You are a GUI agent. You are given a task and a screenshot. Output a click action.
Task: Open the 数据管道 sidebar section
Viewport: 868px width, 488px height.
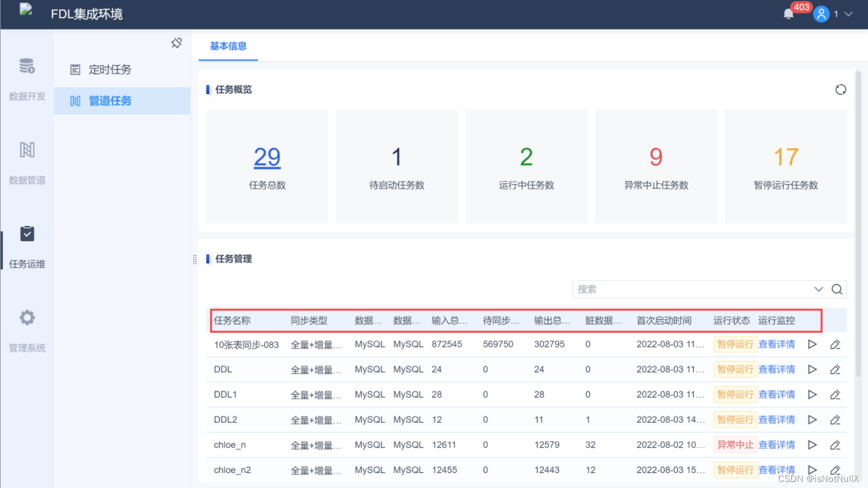coord(27,162)
